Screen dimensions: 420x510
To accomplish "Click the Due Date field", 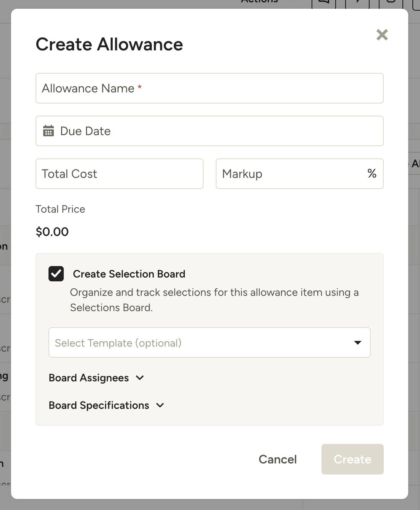I will tap(210, 131).
